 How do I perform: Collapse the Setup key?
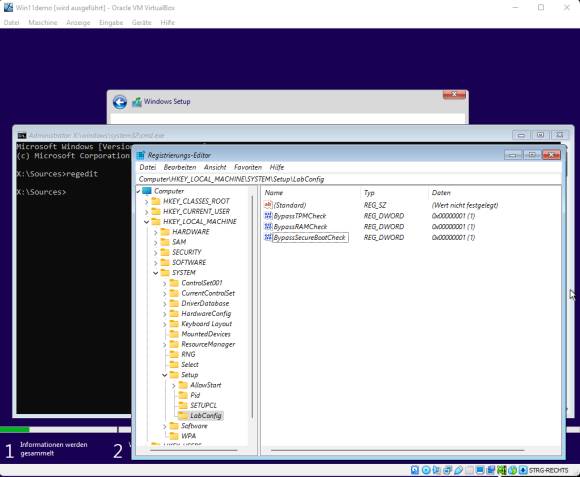pos(165,375)
